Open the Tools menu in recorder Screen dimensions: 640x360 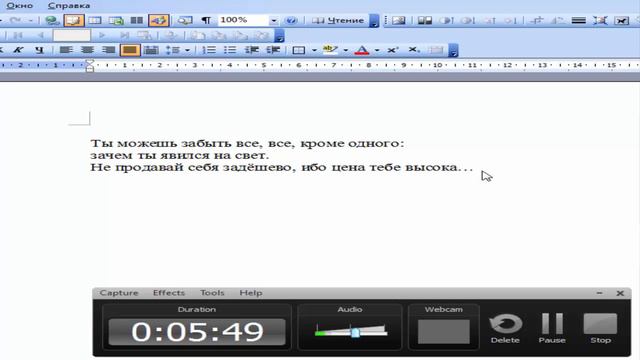[212, 293]
